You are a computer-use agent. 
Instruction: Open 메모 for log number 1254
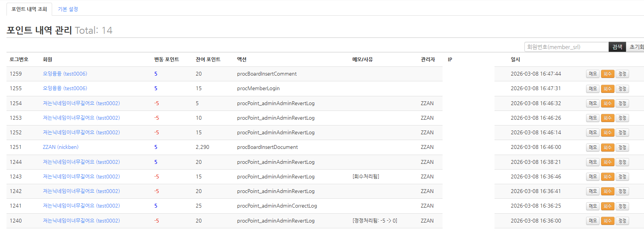[x=593, y=103]
